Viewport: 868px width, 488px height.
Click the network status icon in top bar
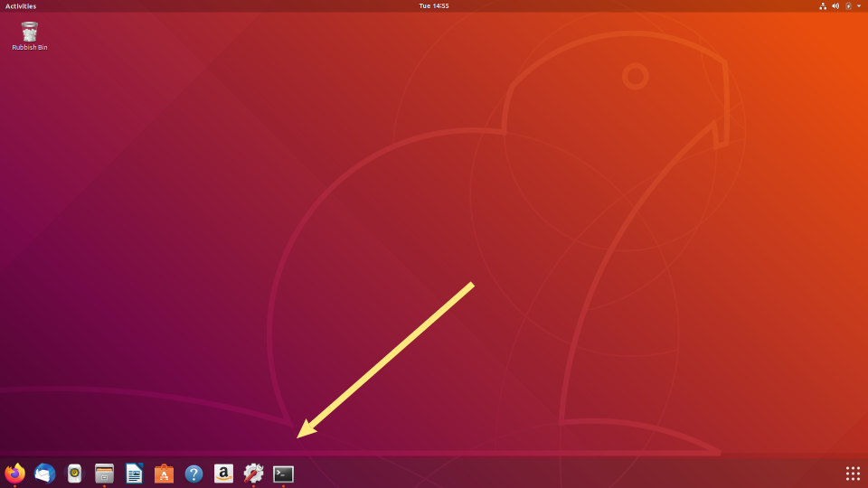tap(823, 6)
